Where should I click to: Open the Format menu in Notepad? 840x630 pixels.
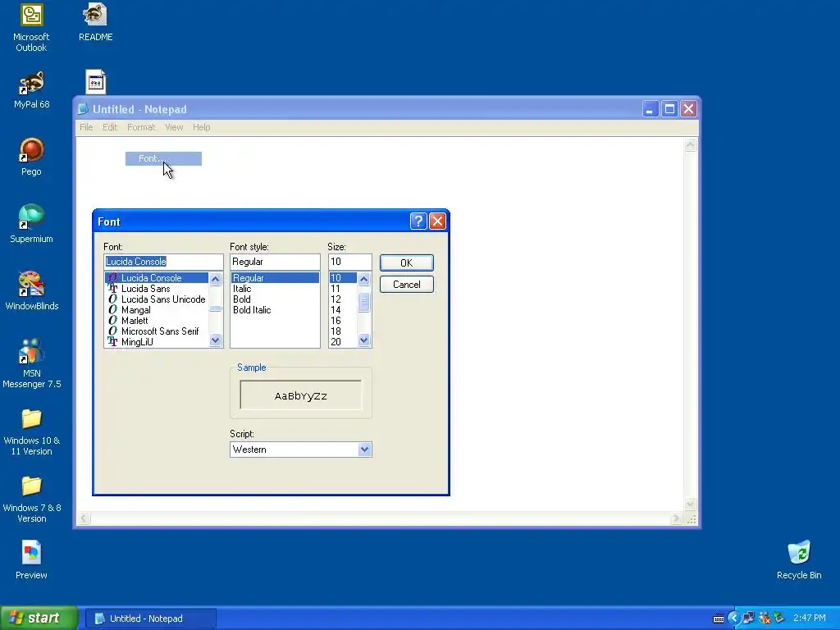click(141, 127)
